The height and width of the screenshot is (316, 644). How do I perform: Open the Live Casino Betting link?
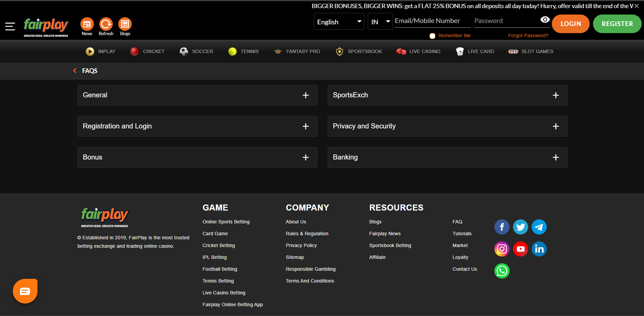click(224, 293)
